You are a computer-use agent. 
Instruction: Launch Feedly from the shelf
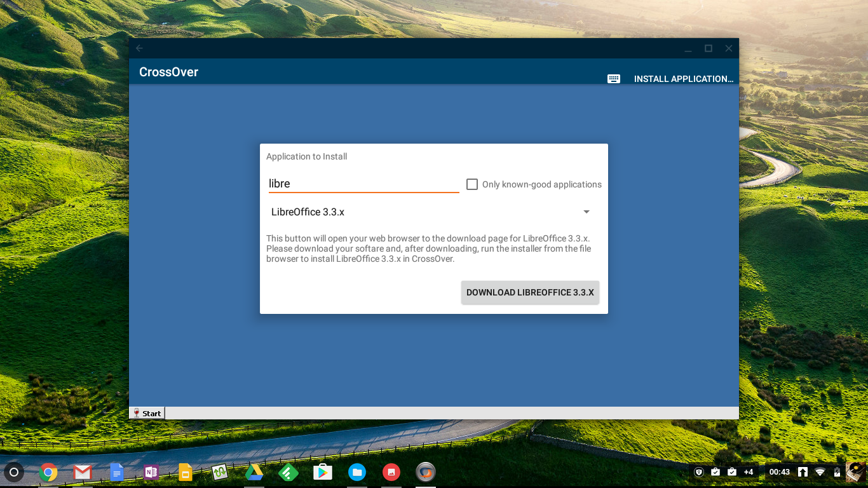(x=288, y=472)
